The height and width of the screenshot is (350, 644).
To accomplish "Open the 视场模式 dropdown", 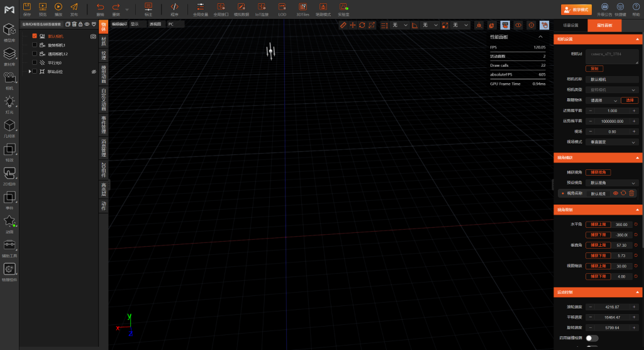I will click(613, 142).
